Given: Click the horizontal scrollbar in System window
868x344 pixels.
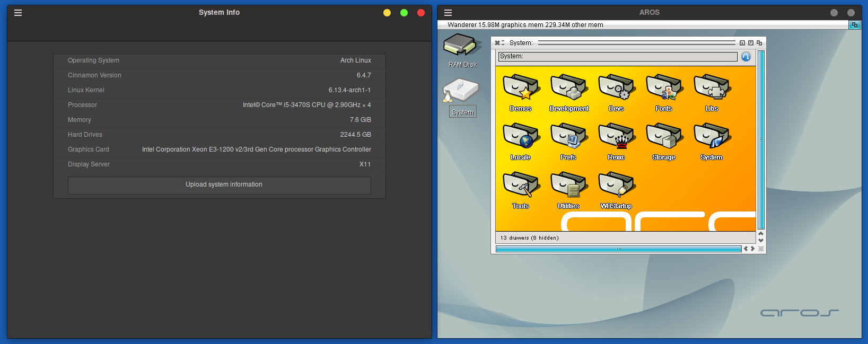Looking at the screenshot, I should coord(618,249).
